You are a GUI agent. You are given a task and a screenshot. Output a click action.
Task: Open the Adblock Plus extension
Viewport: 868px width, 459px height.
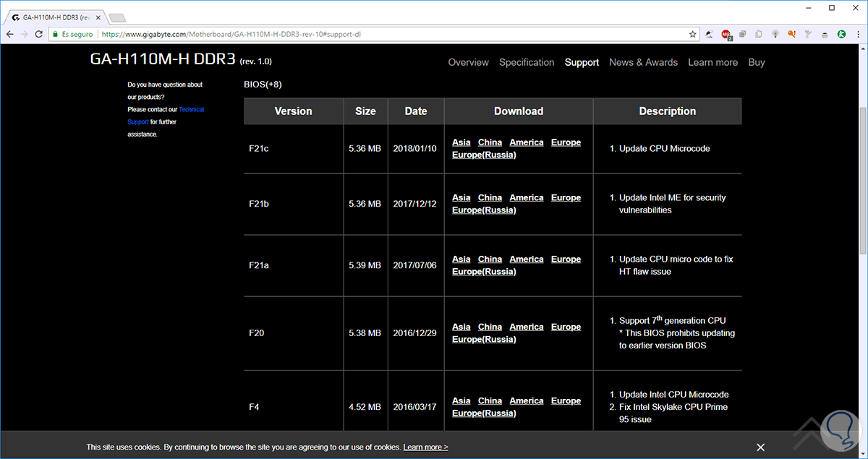[726, 34]
